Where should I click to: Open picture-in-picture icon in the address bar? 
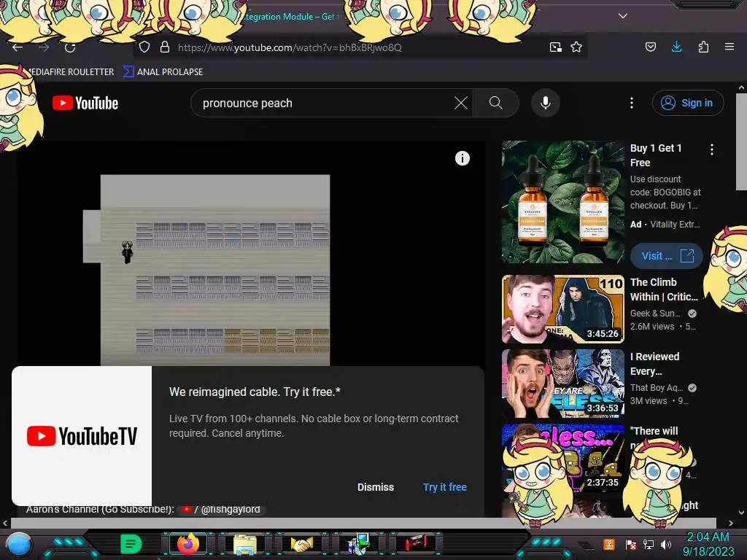[555, 47]
